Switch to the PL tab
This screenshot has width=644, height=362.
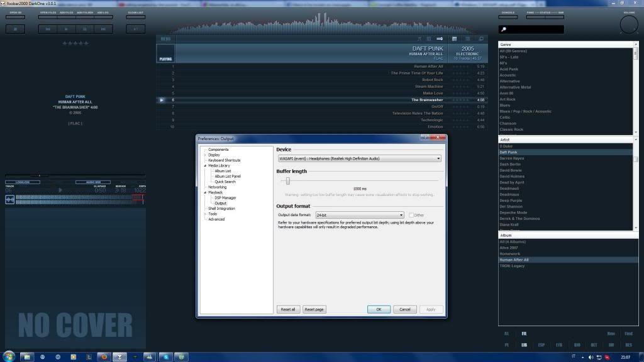506,345
